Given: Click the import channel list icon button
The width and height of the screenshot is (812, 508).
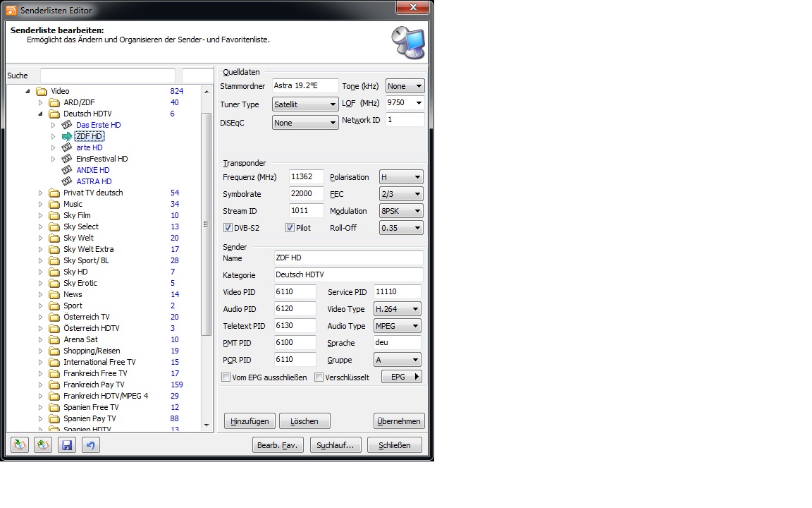Looking at the screenshot, I should coord(20,445).
